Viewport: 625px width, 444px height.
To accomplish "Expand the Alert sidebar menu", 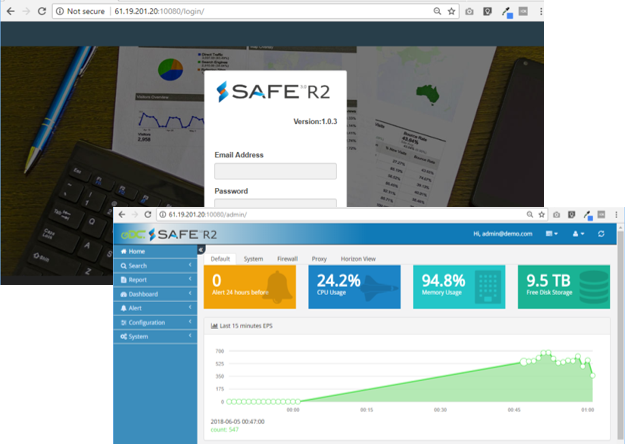I will pos(155,308).
